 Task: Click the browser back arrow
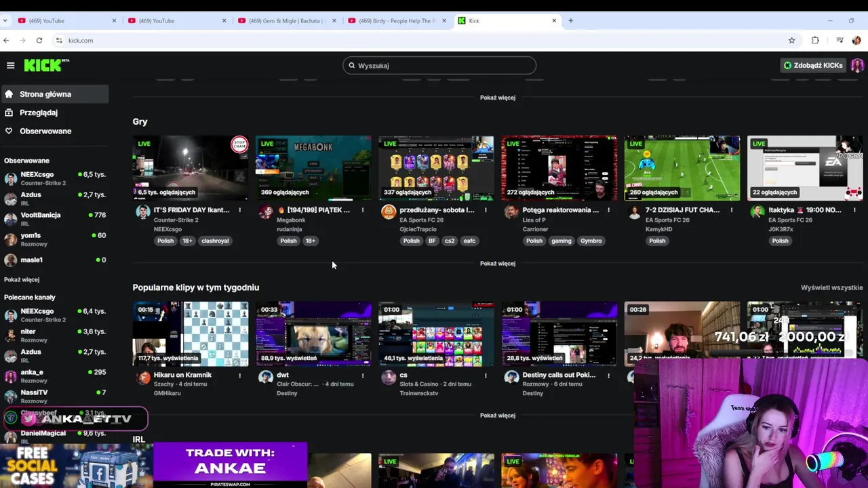click(6, 40)
